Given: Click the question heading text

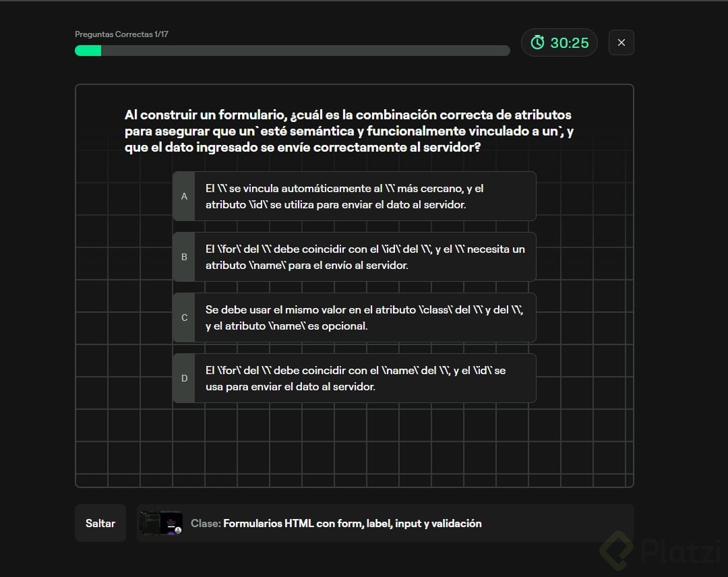Looking at the screenshot, I should point(349,131).
